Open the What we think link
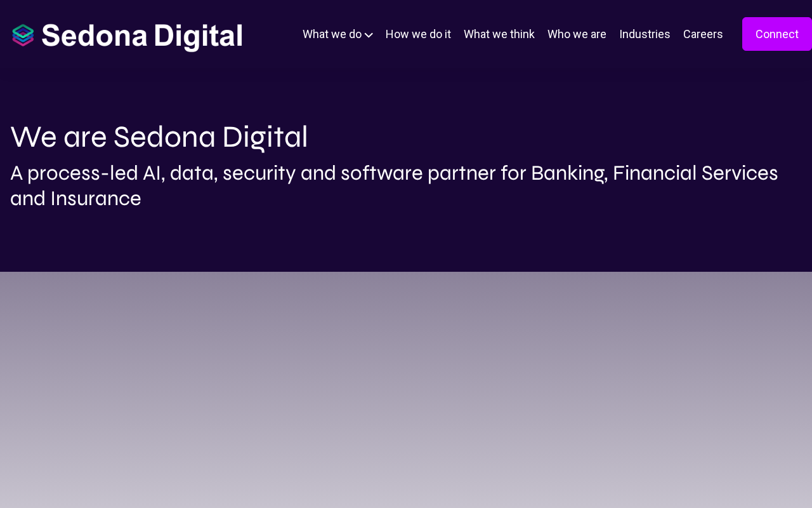 (499, 34)
